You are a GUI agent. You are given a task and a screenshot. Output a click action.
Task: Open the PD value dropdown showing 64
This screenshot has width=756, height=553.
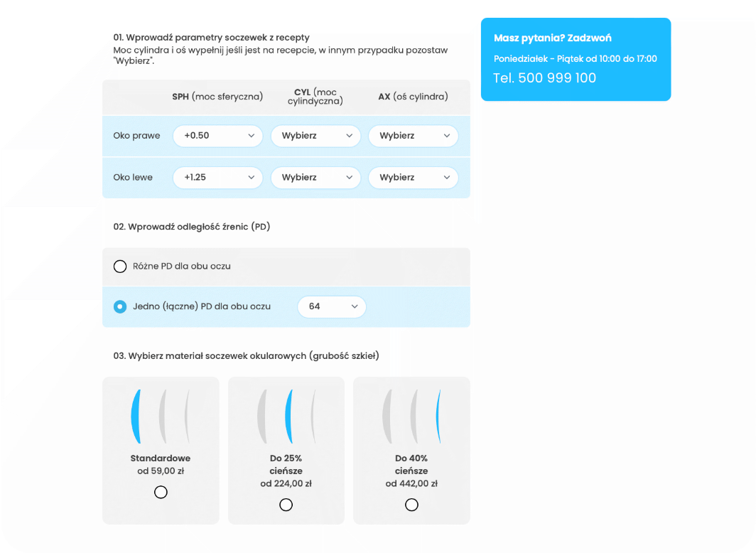[331, 306]
